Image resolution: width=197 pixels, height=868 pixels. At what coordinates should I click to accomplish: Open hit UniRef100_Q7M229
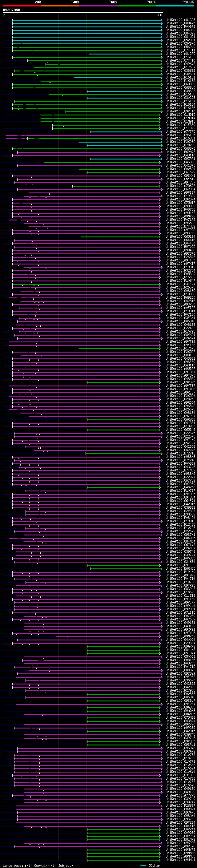pyautogui.click(x=180, y=145)
